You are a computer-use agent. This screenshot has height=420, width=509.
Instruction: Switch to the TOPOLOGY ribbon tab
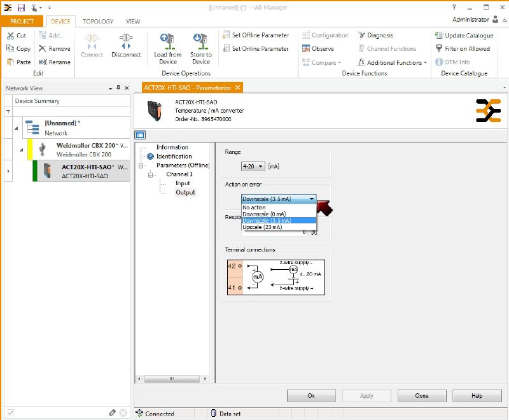97,21
